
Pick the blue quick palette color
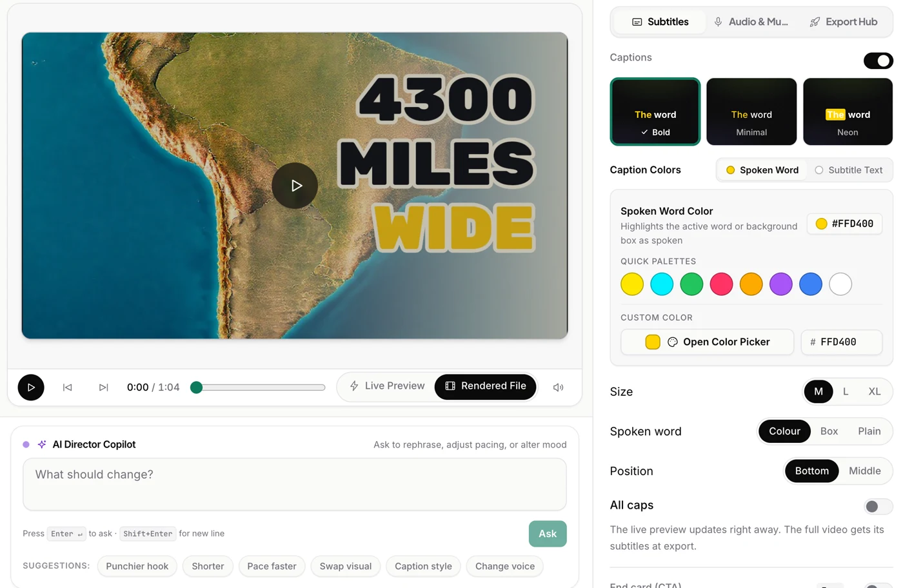coord(811,284)
